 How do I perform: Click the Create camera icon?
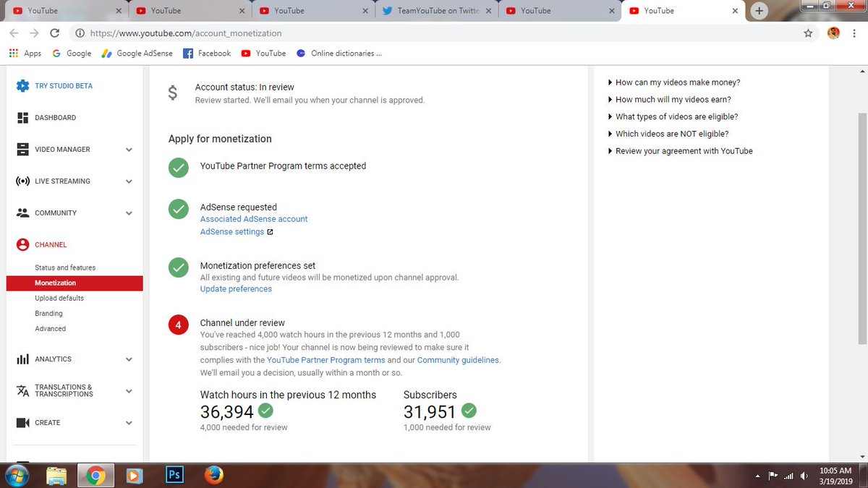point(22,422)
